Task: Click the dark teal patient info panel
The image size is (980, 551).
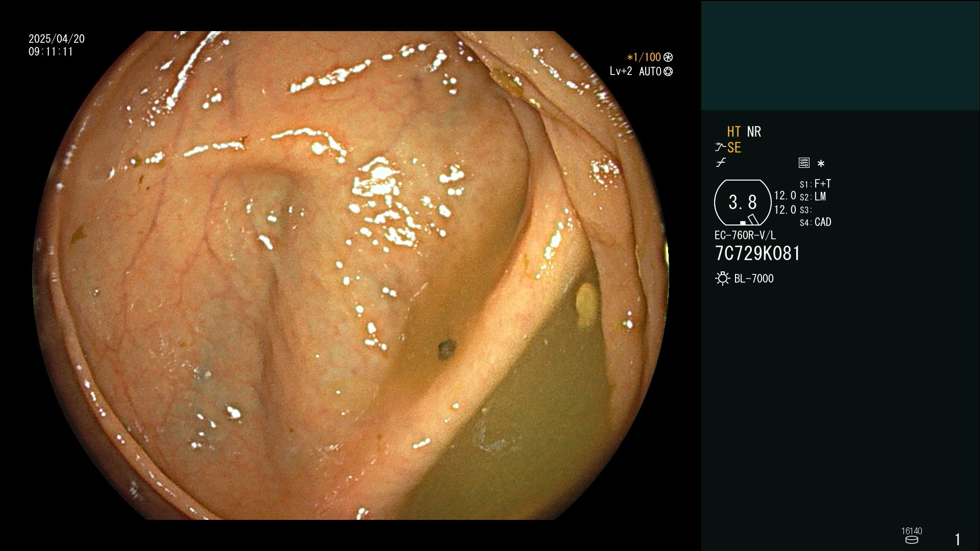Action: point(840,55)
